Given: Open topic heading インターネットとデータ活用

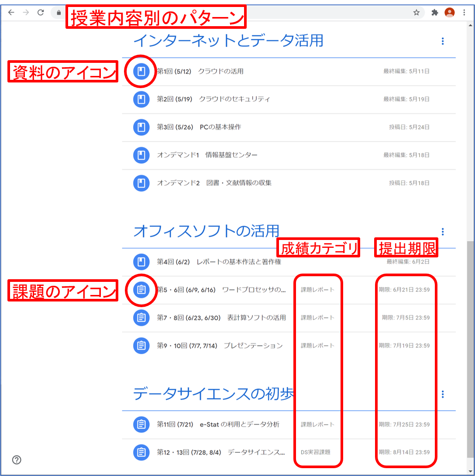Looking at the screenshot, I should [x=228, y=41].
